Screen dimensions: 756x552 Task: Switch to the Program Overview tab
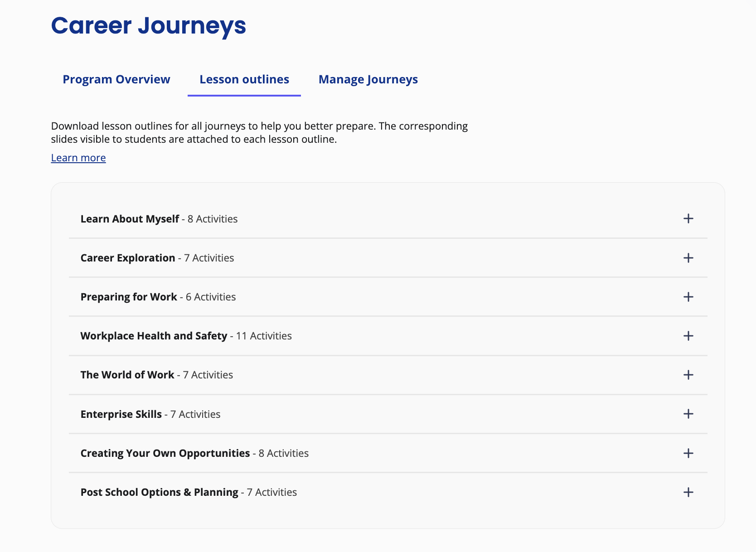tap(116, 79)
